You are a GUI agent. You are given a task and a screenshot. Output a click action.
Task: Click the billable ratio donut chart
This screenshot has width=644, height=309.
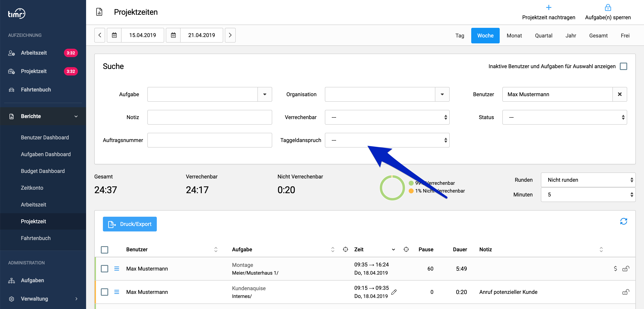click(x=392, y=188)
